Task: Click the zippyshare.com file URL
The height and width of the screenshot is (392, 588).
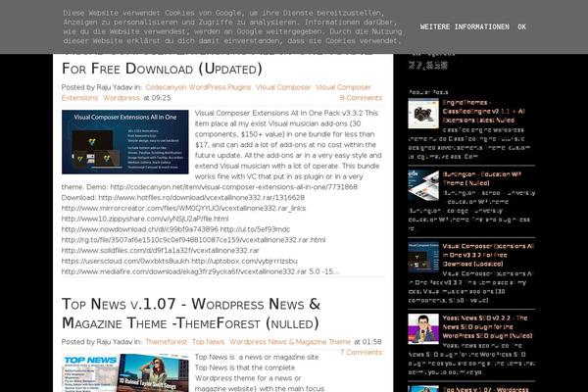Action: (145, 219)
